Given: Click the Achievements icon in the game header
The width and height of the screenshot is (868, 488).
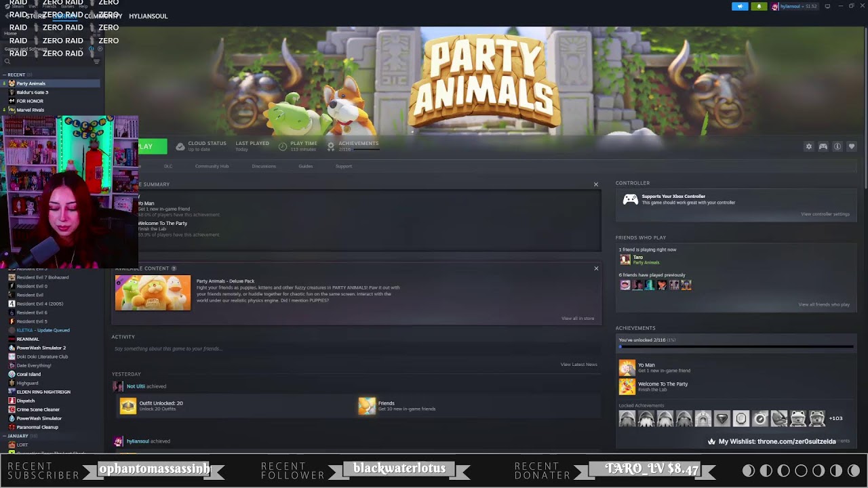Looking at the screenshot, I should [331, 146].
